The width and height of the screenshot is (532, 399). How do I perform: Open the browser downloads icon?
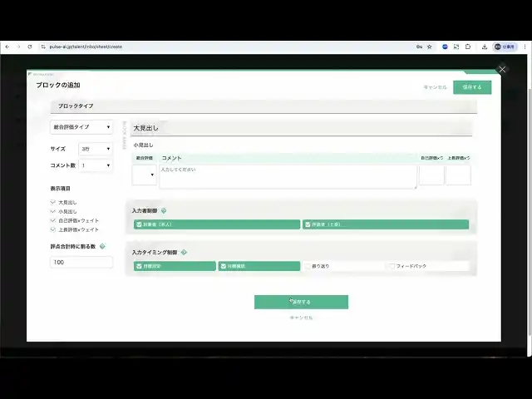coord(484,47)
